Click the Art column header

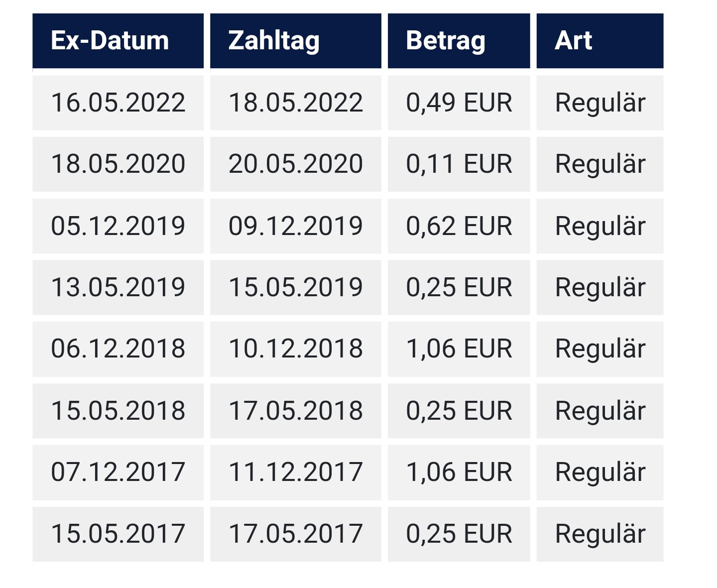[599, 41]
